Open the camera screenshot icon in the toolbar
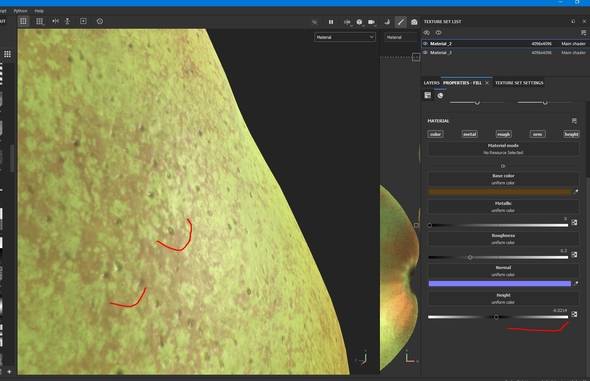 [x=414, y=22]
